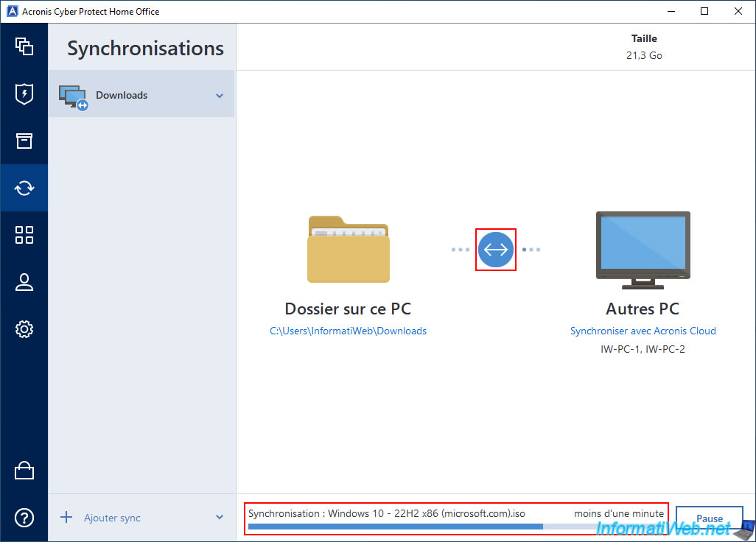Viewport: 756px width, 542px height.
Task: Select the Sync section icon
Action: [x=24, y=188]
